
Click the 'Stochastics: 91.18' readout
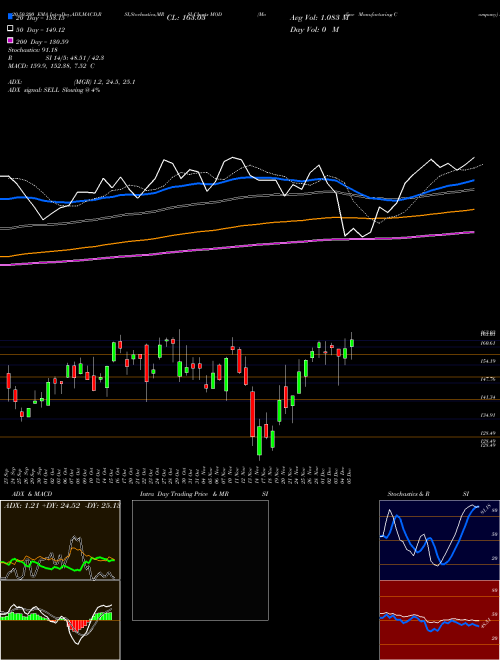point(32,50)
